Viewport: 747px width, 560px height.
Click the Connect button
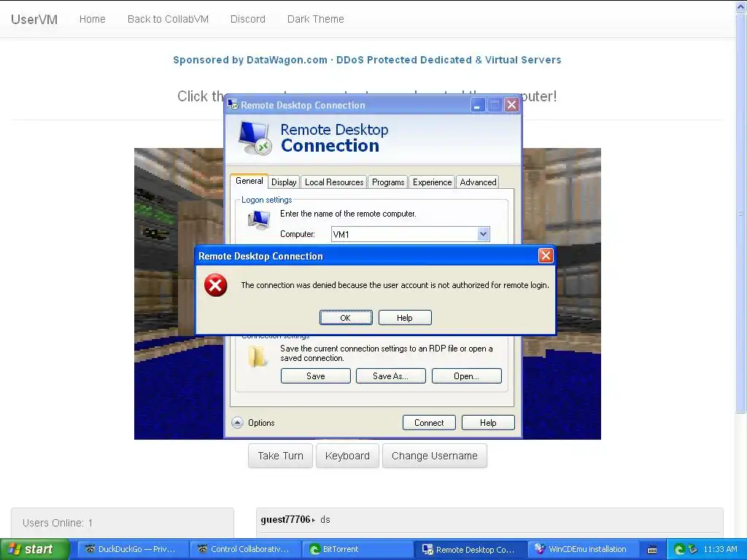tap(429, 422)
